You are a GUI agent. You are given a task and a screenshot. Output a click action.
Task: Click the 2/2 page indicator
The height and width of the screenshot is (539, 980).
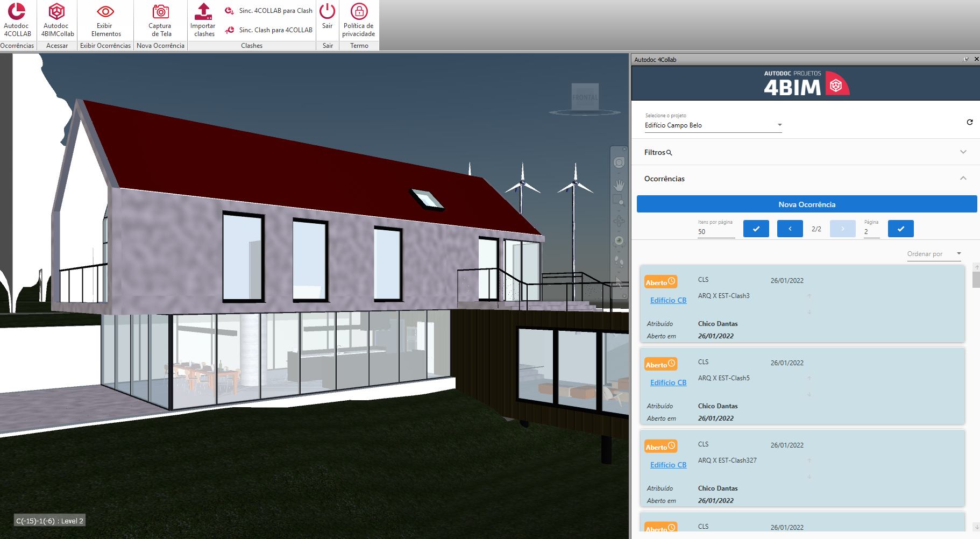click(x=816, y=229)
